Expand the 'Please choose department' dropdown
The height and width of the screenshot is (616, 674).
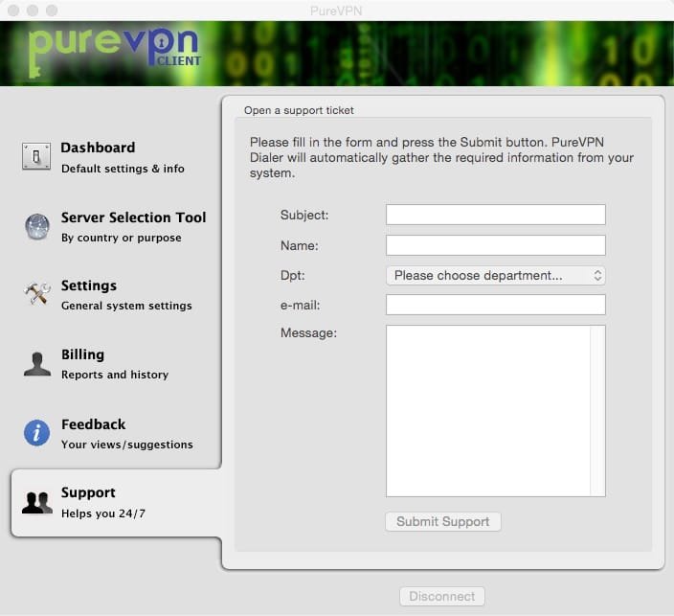click(495, 275)
